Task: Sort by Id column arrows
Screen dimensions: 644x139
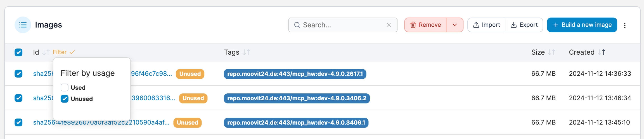Action: click(46, 52)
